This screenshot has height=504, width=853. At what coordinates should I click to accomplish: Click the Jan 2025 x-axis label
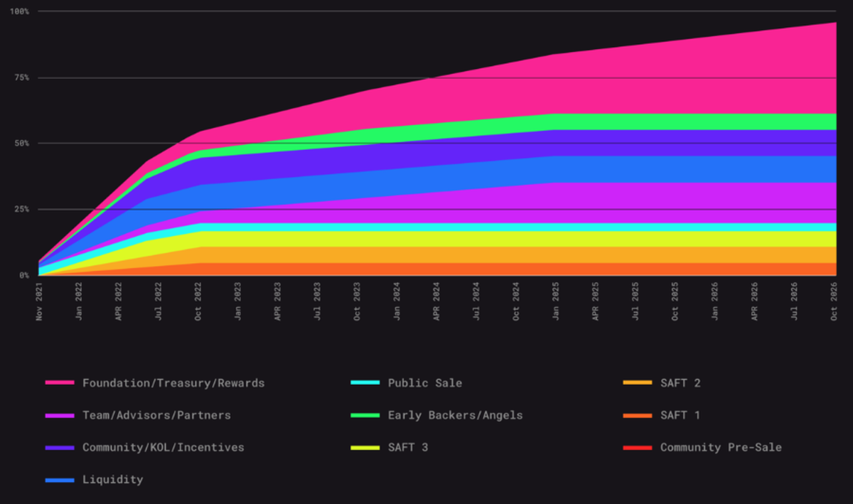(x=556, y=301)
